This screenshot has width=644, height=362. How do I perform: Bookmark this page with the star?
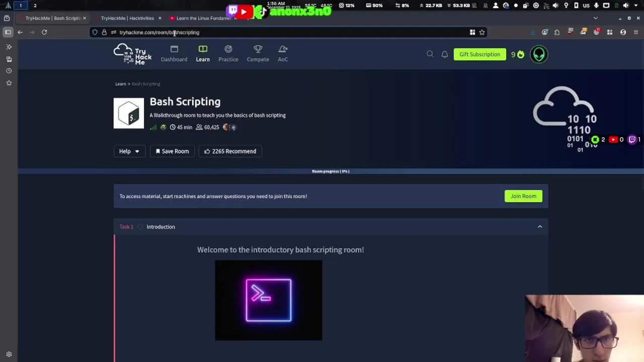(482, 32)
